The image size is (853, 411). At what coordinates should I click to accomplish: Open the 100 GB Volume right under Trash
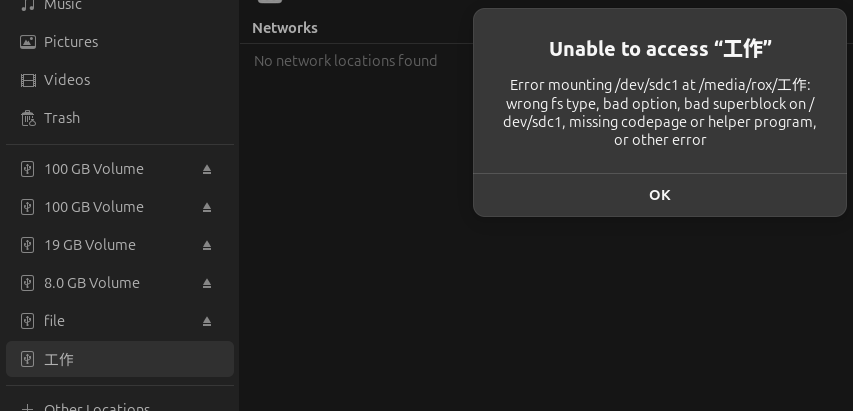click(94, 169)
